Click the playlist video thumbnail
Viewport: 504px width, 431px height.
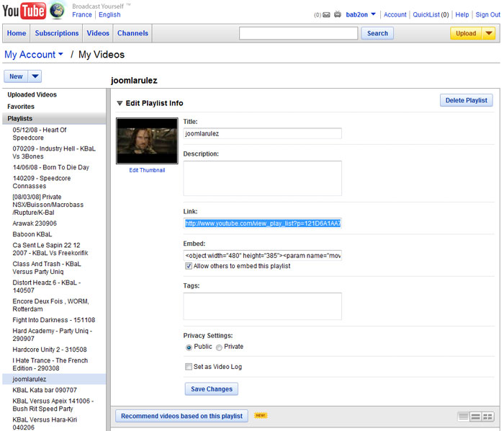(147, 141)
